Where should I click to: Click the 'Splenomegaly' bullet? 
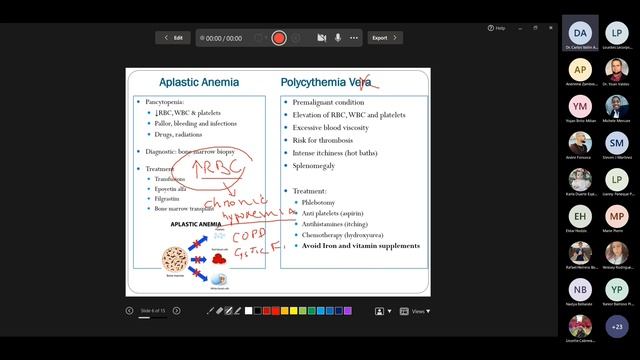click(x=313, y=166)
